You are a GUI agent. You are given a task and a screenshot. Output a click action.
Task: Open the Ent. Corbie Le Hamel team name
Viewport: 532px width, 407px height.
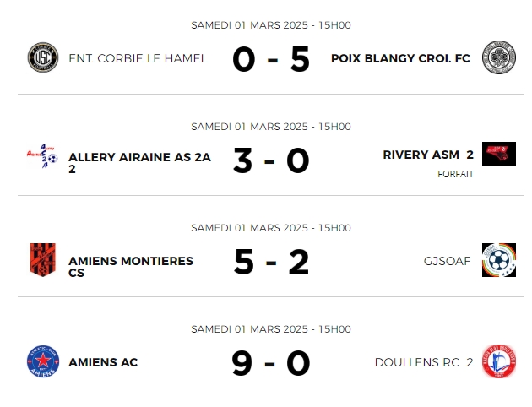[138, 58]
